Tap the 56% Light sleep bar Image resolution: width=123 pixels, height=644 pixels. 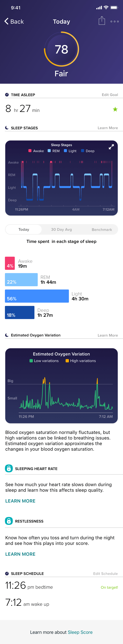click(x=37, y=296)
